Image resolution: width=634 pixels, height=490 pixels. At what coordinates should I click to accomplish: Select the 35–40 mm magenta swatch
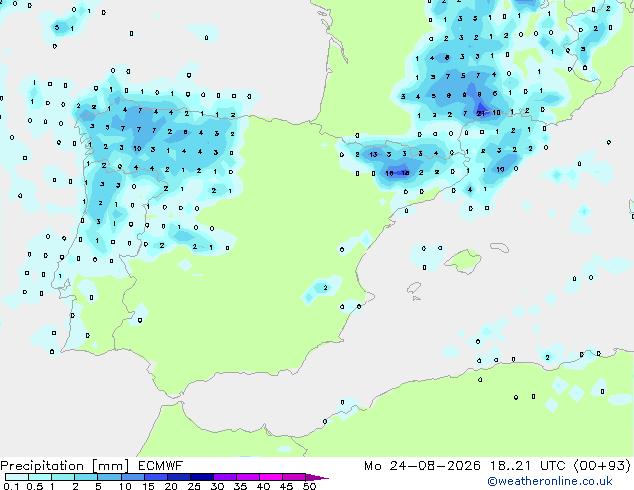pos(247,477)
